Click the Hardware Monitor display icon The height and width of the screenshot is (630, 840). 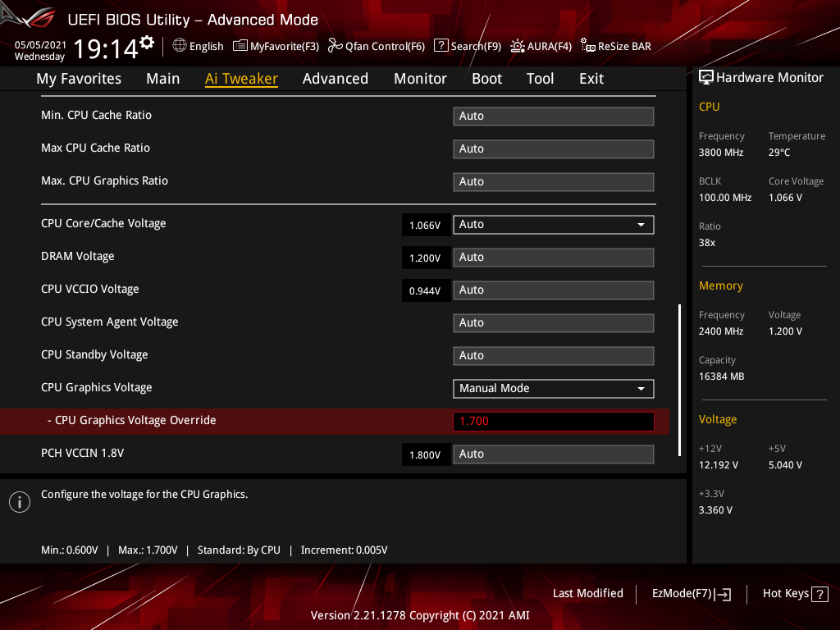coord(706,78)
